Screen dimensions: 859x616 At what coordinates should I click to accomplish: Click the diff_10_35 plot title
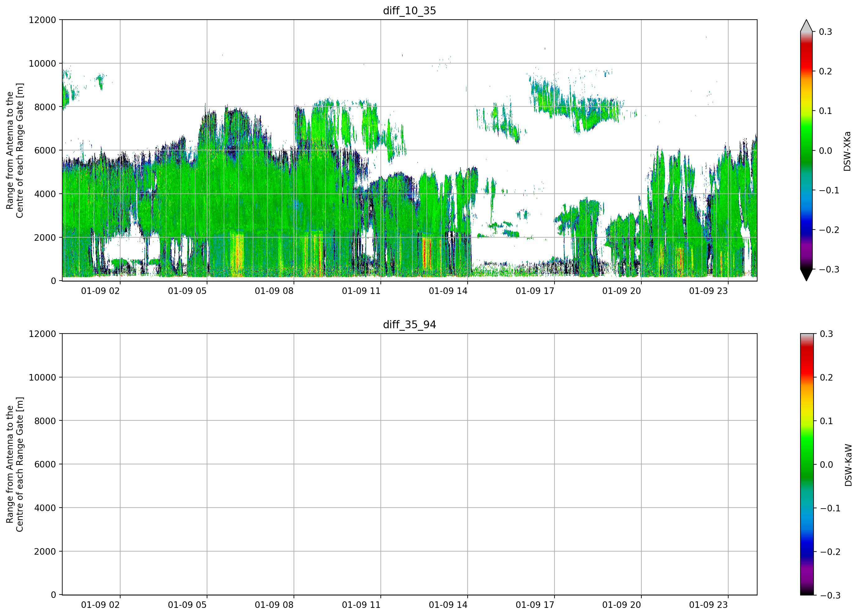(409, 11)
